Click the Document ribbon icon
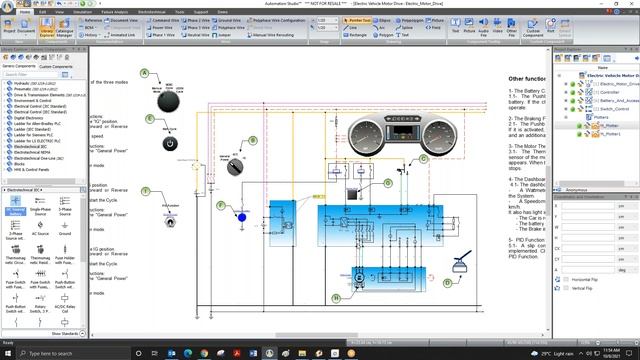Viewport: 640px width, 360px height. 26,26
